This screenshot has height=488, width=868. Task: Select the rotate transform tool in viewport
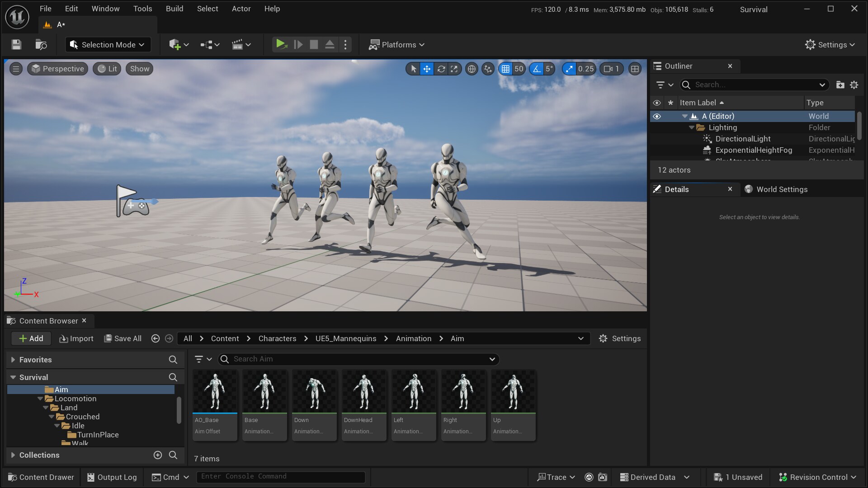441,69
